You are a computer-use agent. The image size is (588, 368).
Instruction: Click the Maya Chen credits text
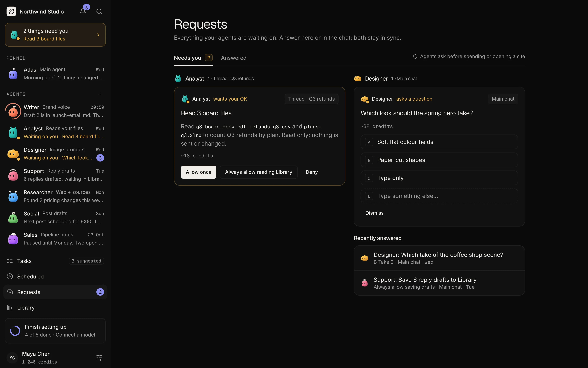point(39,362)
